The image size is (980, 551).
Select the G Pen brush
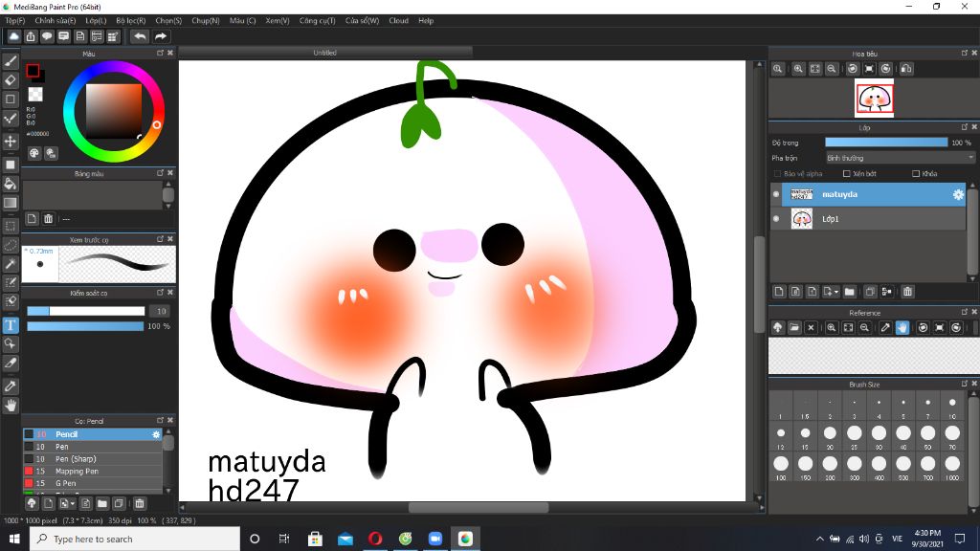pyautogui.click(x=93, y=483)
